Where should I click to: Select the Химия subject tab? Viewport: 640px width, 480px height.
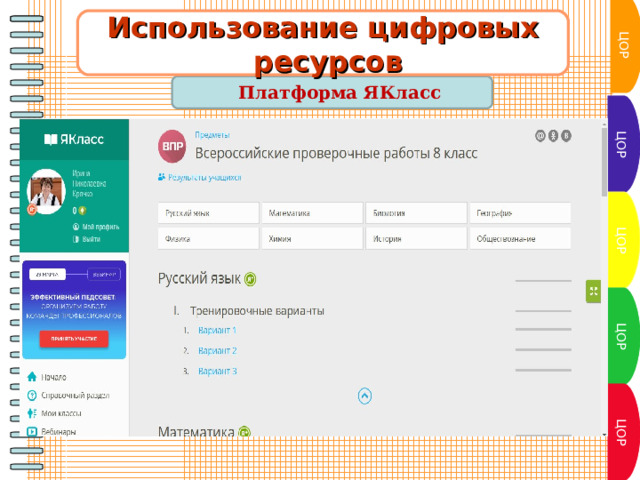point(312,239)
